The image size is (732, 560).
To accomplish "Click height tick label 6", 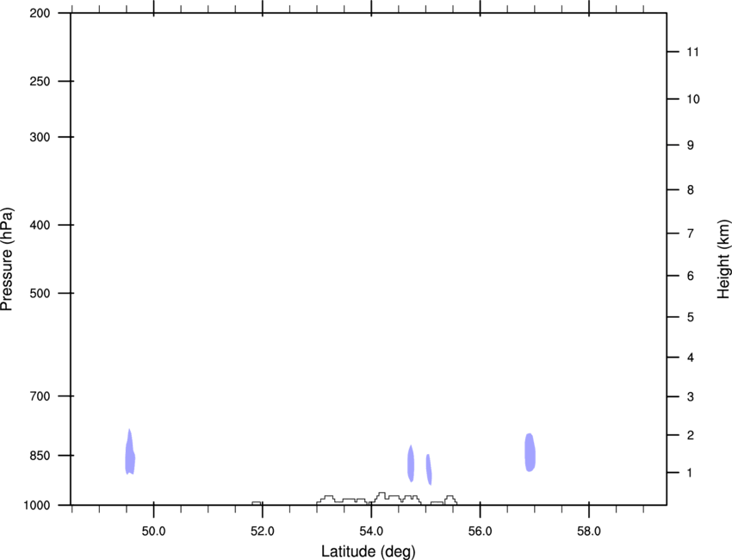I will coord(691,276).
